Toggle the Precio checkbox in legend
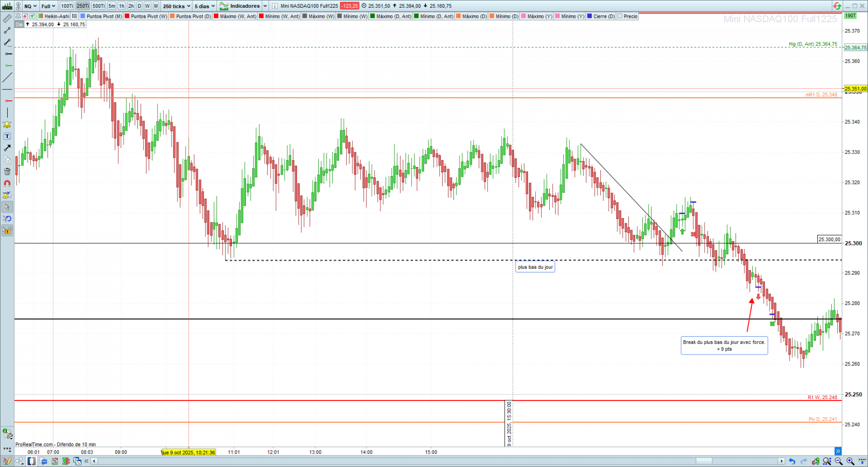 click(620, 16)
